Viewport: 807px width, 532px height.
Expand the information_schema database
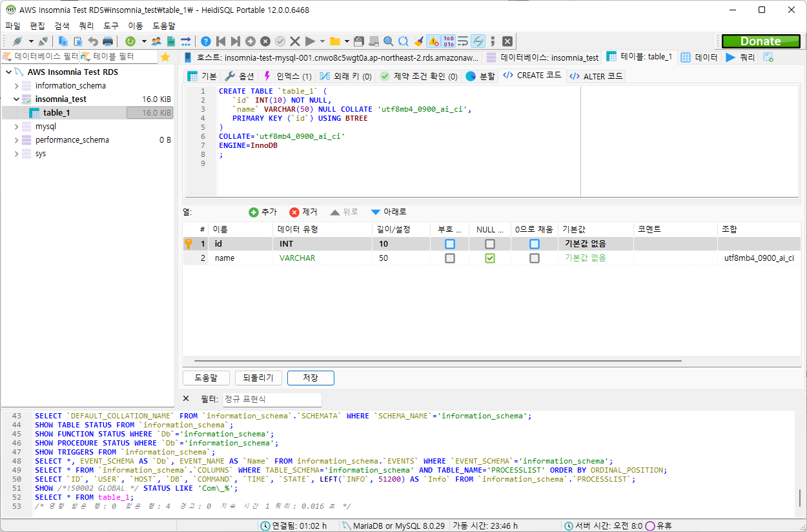pos(17,85)
